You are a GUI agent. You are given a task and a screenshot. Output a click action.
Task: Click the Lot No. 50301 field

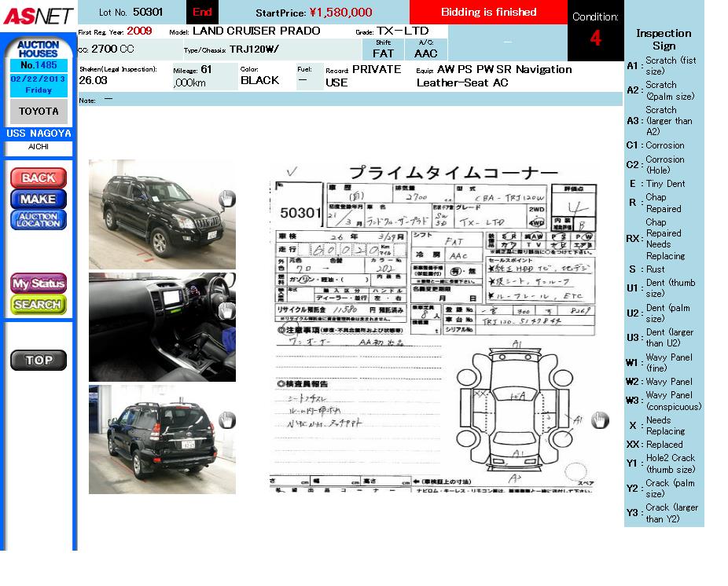(x=131, y=13)
